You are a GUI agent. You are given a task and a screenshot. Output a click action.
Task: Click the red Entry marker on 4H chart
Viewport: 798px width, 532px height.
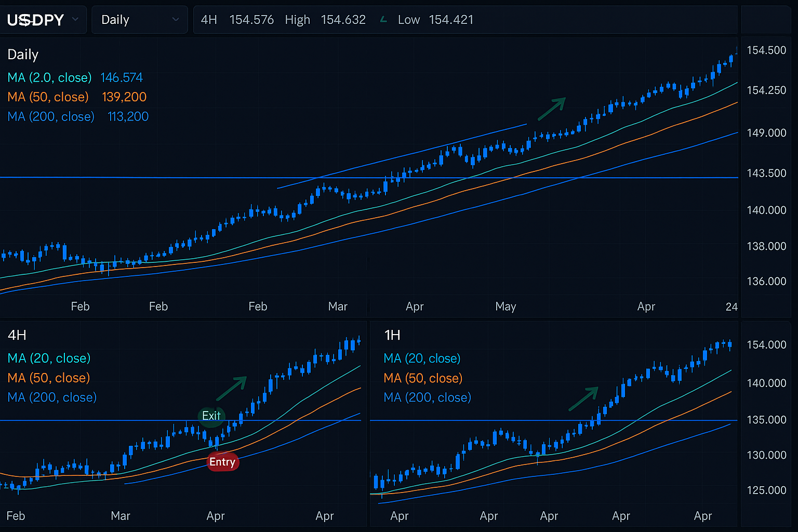pos(223,462)
